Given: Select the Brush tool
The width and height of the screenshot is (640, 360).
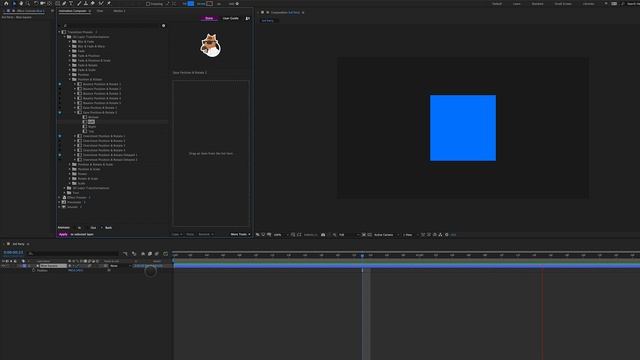Looking at the screenshot, I should pos(79,3).
